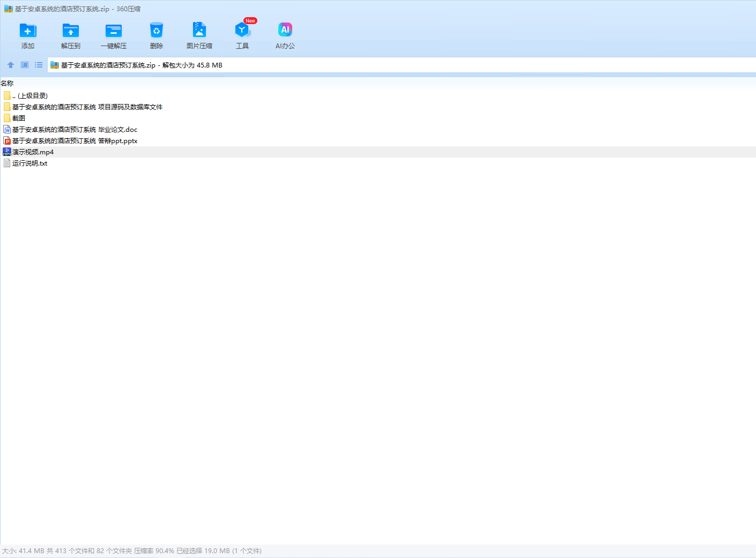This screenshot has width=756, height=558.
Task: Click the text file icon next to 运行说明.txt
Action: point(7,163)
